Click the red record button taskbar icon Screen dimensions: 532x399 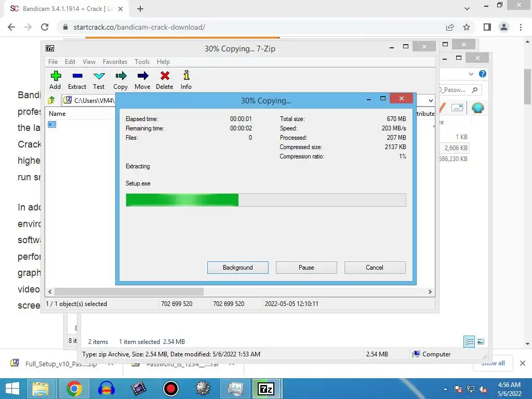coord(170,389)
